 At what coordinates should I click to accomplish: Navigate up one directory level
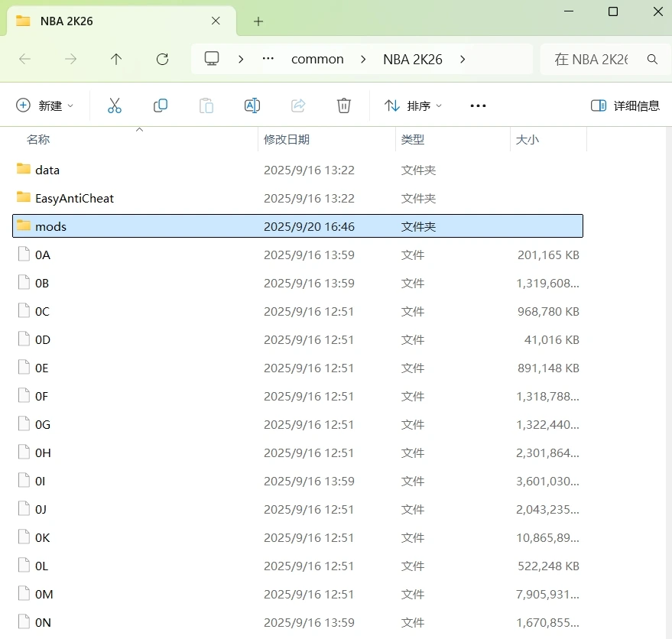116,59
